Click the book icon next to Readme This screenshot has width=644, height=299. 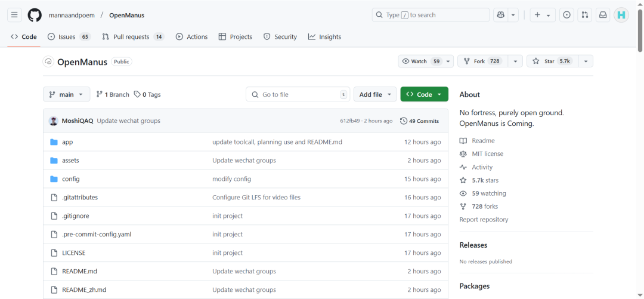tap(463, 141)
